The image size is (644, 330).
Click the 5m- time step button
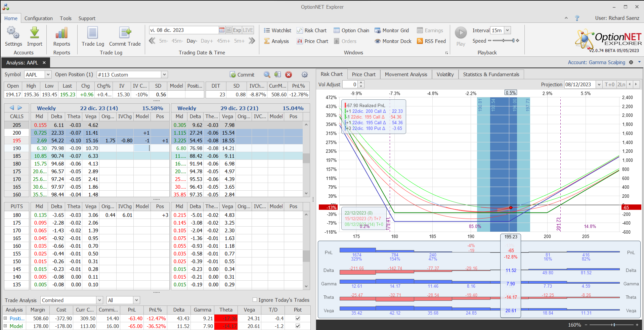point(164,41)
